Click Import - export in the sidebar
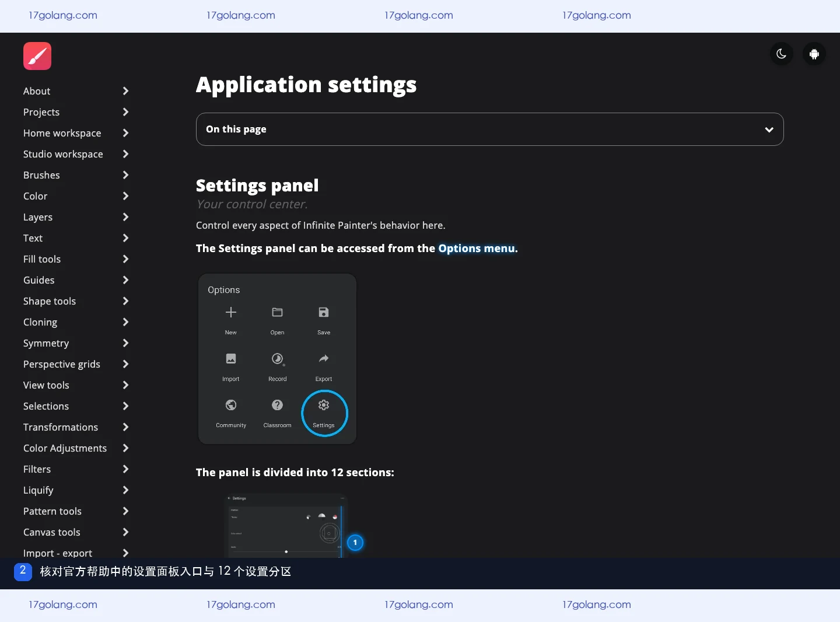This screenshot has width=840, height=622. pyautogui.click(x=58, y=553)
